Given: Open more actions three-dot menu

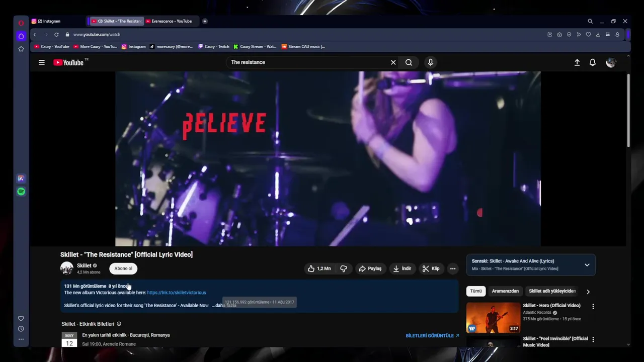Looking at the screenshot, I should click(453, 268).
